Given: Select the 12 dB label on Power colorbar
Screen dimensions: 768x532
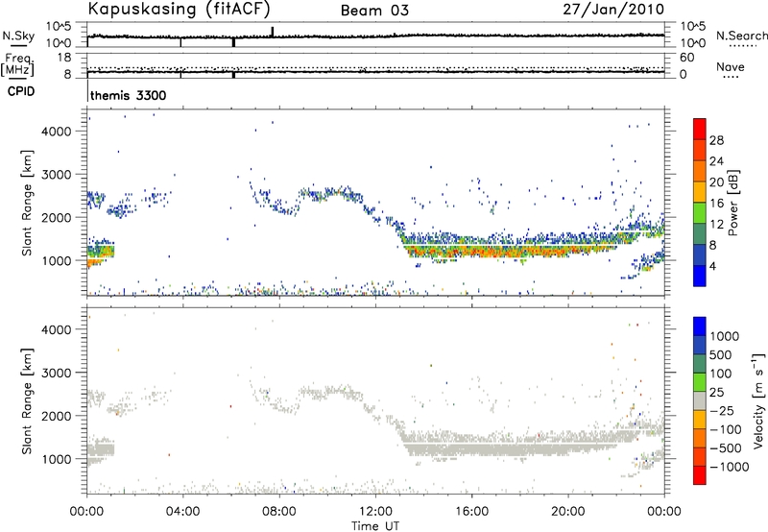Looking at the screenshot, I should pos(716,225).
